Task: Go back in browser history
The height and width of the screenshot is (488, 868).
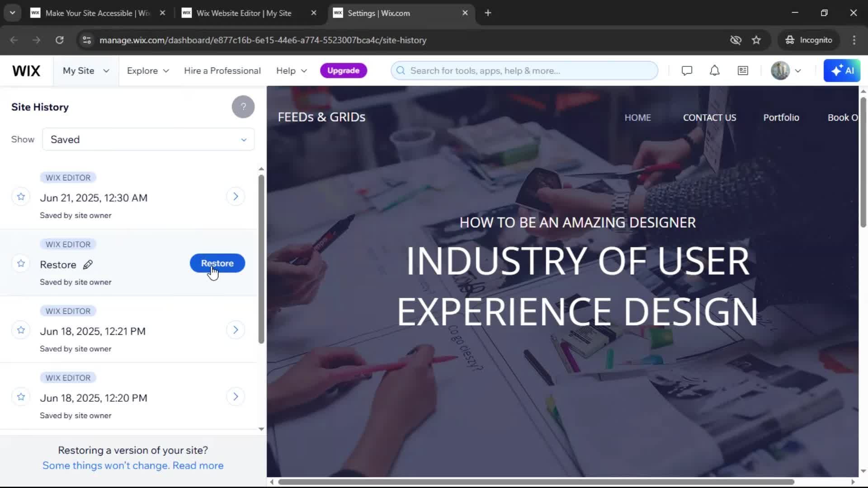Action: (x=14, y=40)
